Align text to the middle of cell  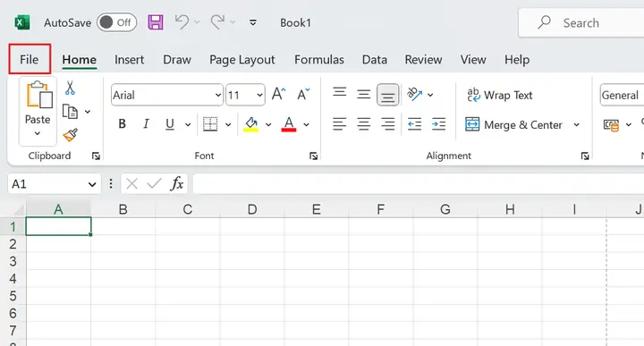pyautogui.click(x=363, y=95)
